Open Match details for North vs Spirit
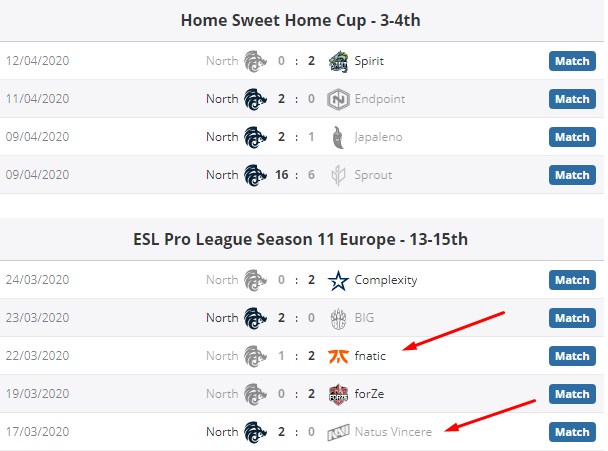The width and height of the screenshot is (608, 451). [572, 61]
